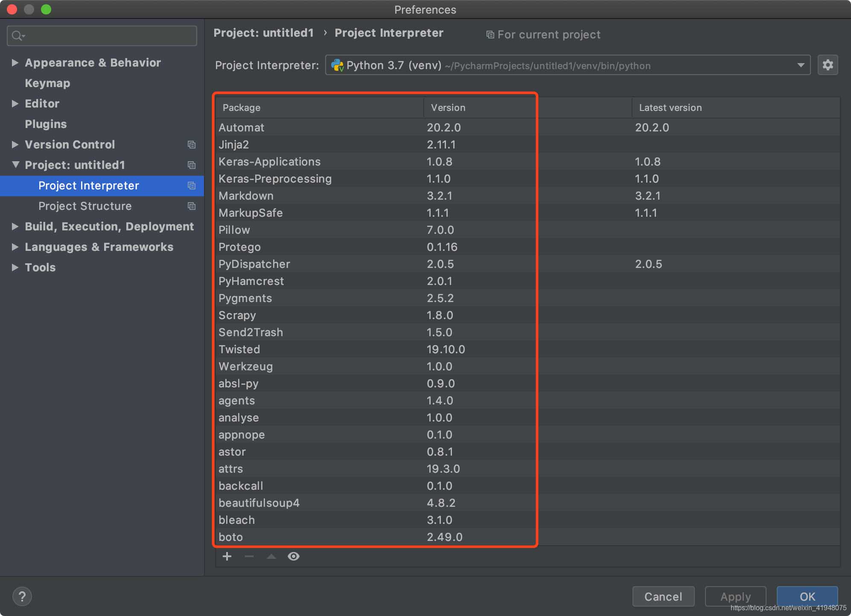
Task: Select the Pillow package row
Action: point(528,230)
